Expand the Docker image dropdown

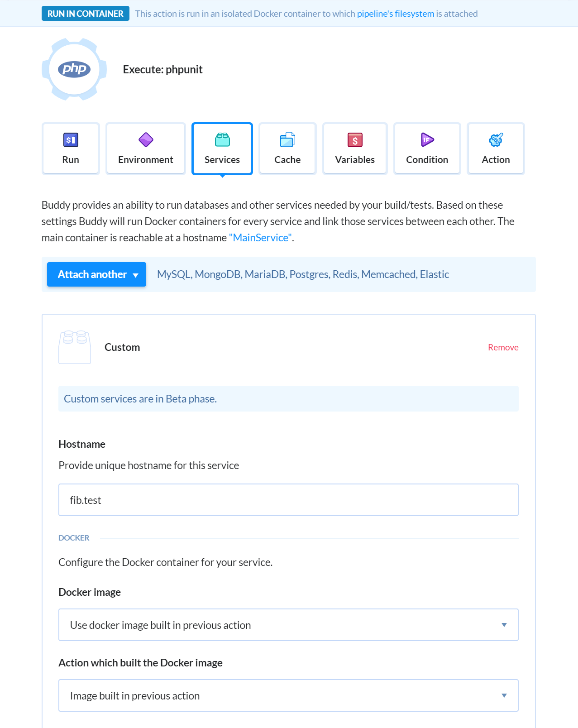(288, 625)
